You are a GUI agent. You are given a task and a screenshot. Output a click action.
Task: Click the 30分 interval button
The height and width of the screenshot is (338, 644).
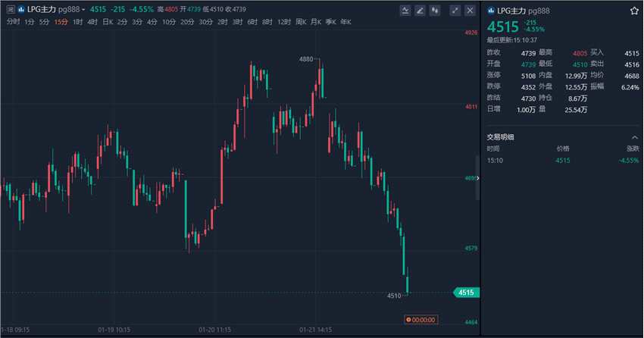coord(205,22)
